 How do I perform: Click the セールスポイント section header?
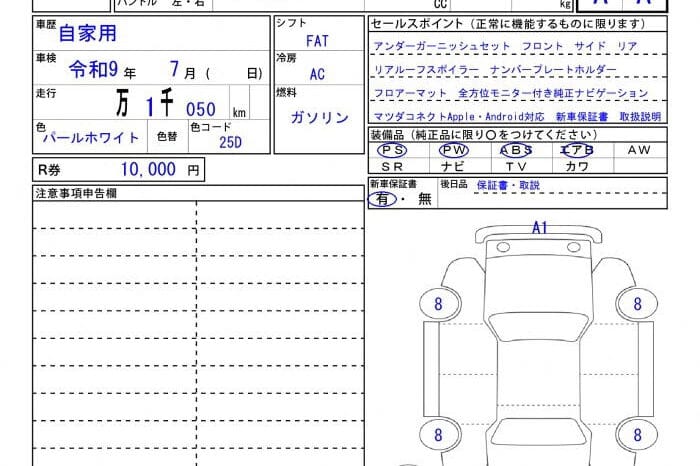pos(508,24)
